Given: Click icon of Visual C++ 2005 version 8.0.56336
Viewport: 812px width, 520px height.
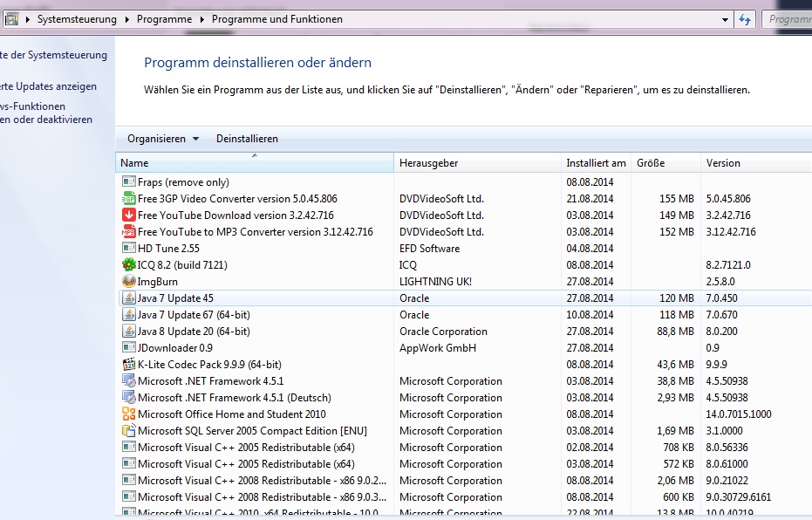Looking at the screenshot, I should point(128,447).
